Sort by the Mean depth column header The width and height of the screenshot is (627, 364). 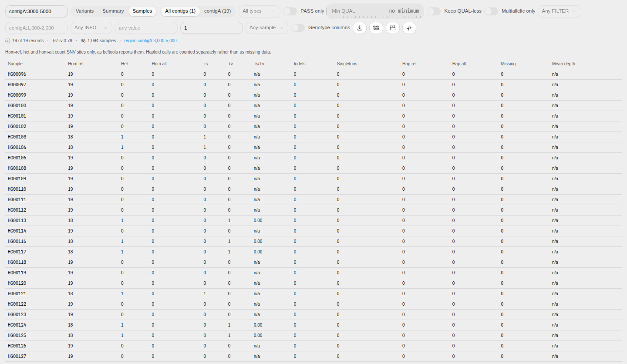pos(563,64)
